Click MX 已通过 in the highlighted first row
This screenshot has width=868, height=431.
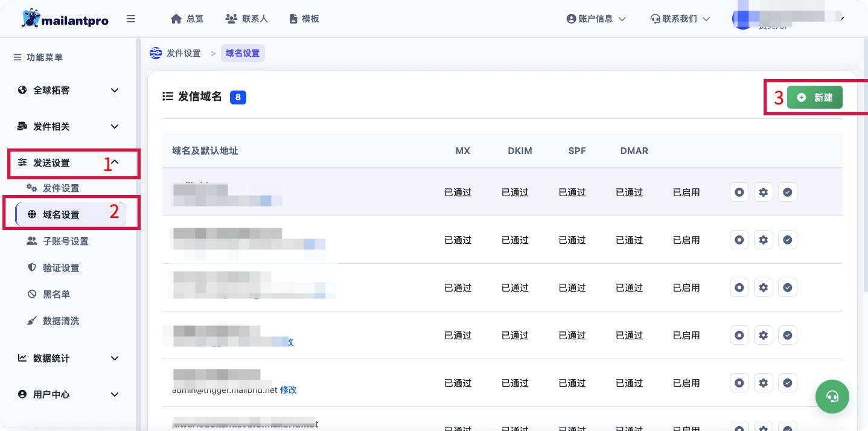[x=458, y=193]
